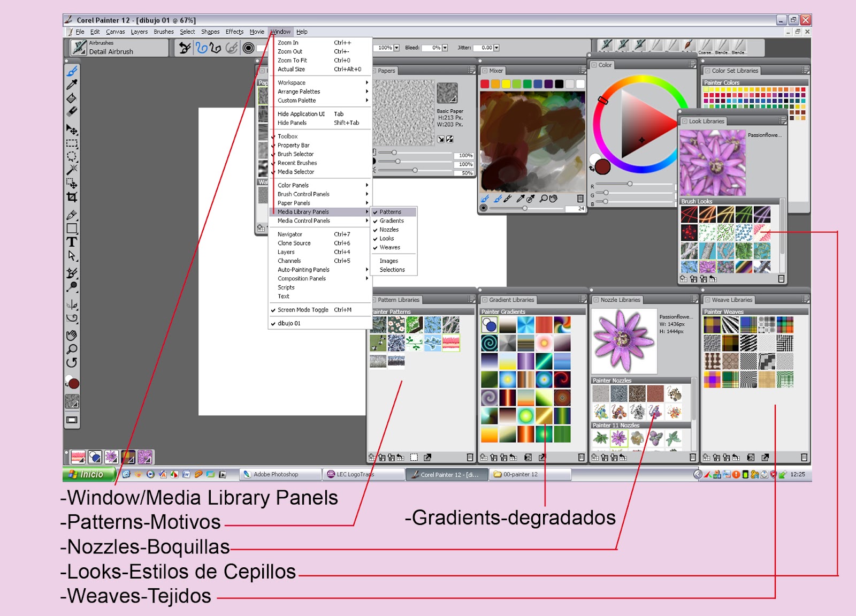Open the Jitter value dropdown arrow

496,48
